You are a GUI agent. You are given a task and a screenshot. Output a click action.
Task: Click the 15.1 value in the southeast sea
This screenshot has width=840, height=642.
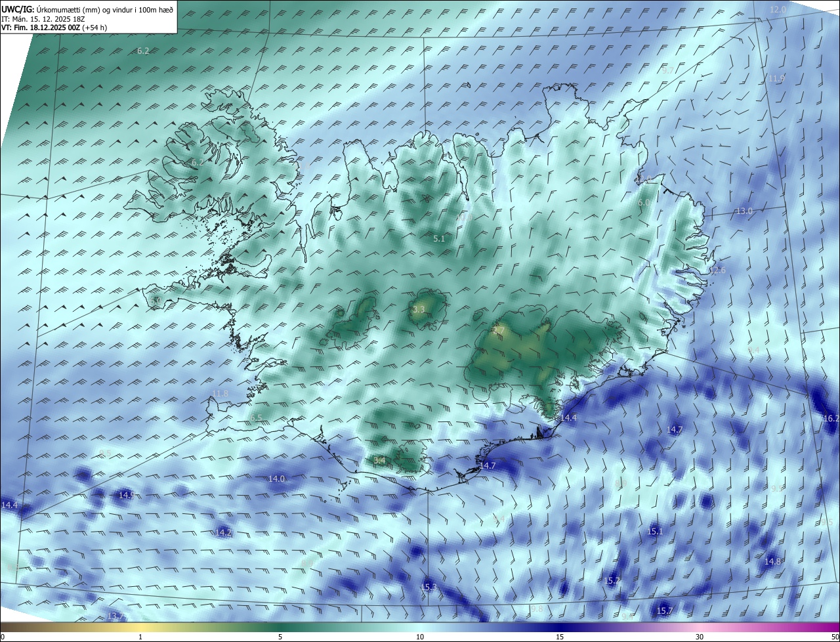tap(655, 531)
